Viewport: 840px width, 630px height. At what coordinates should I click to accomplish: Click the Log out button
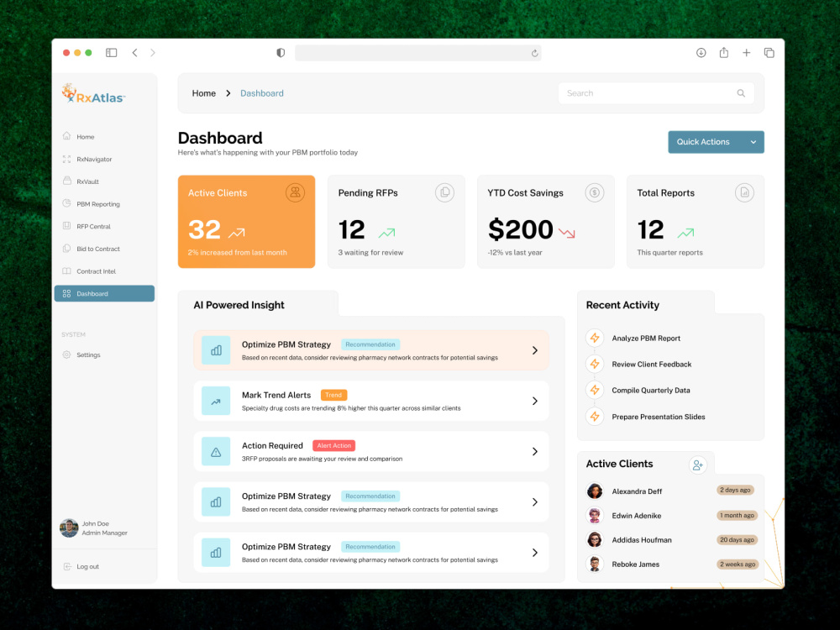tap(81, 566)
